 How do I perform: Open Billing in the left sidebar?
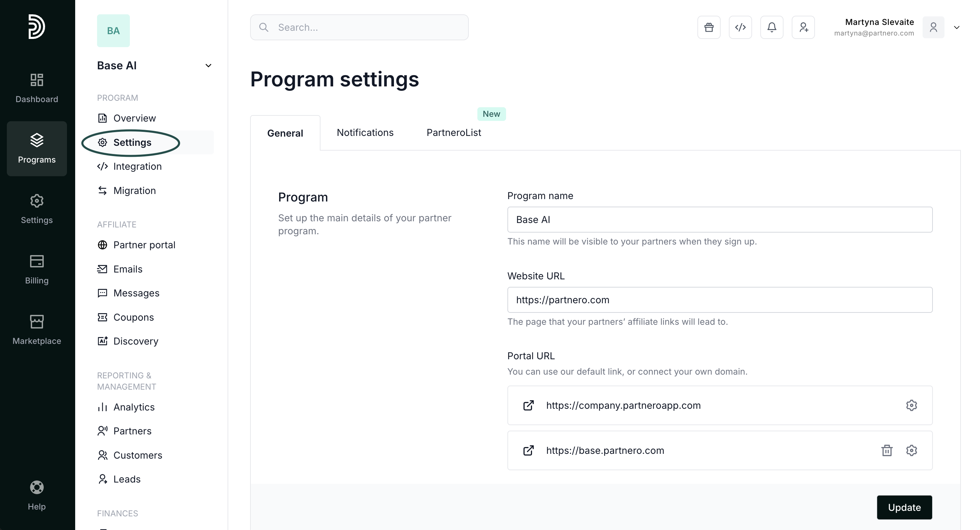pos(37,269)
